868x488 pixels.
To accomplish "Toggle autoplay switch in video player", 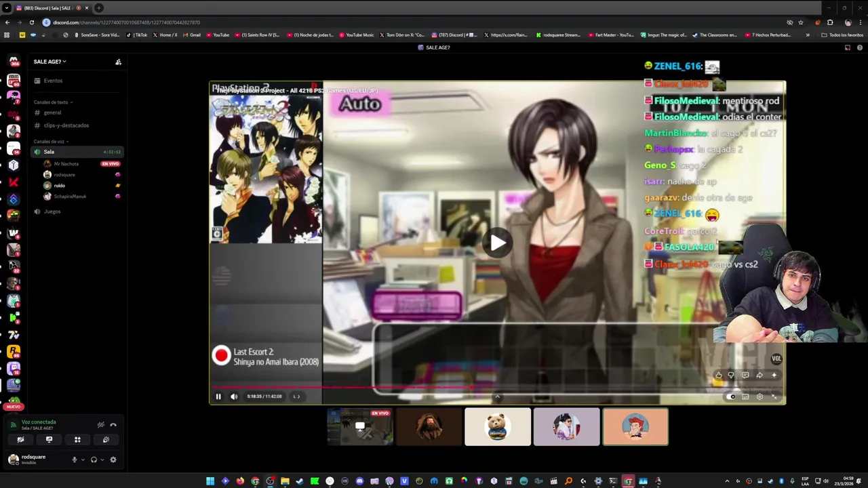I will (x=731, y=396).
